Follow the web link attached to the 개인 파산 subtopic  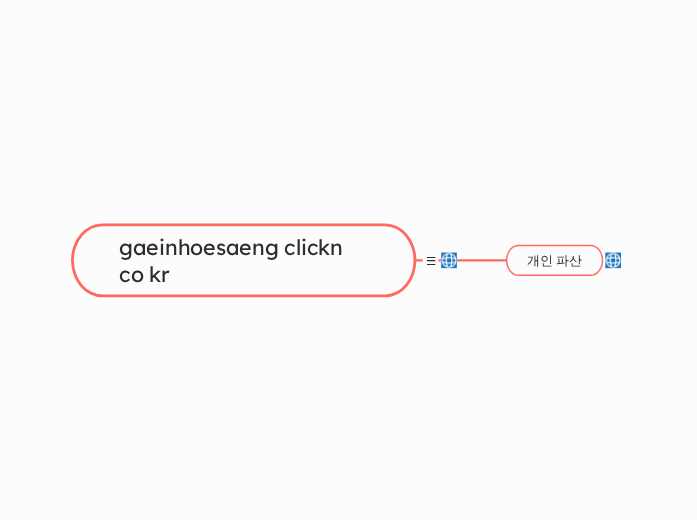pyautogui.click(x=613, y=260)
